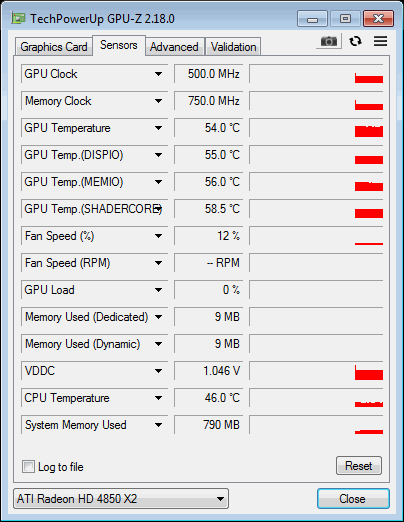Image resolution: width=404 pixels, height=522 pixels.
Task: Expand the VDDC sensor dropdown
Action: (x=158, y=371)
